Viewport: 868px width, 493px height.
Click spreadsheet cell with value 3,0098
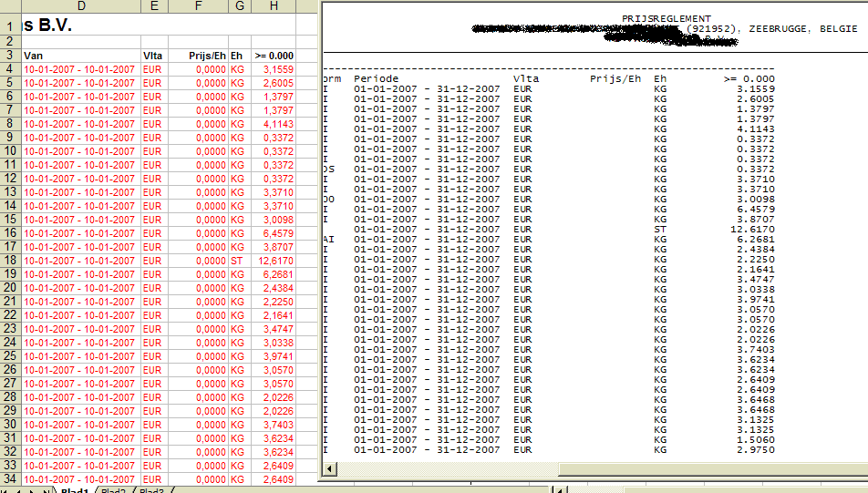[x=274, y=220]
